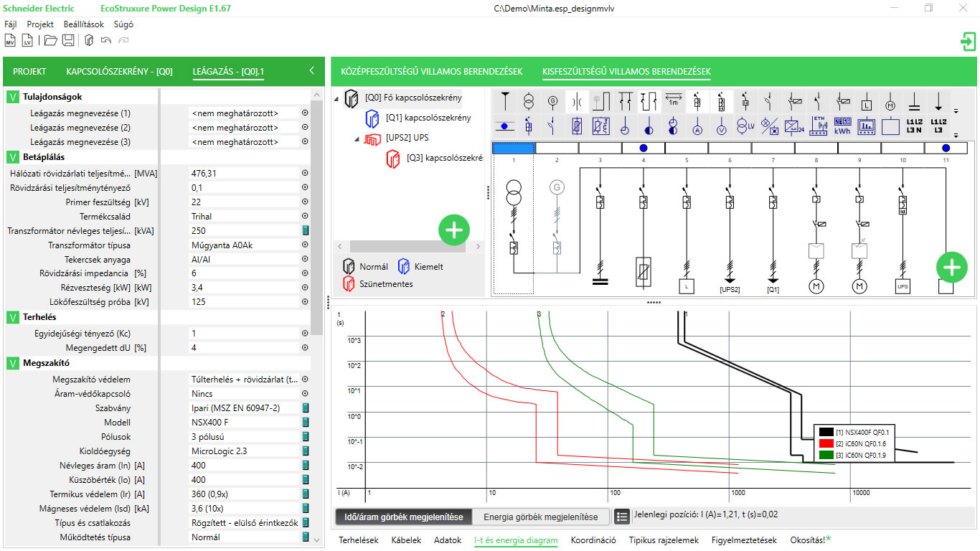980x551 pixels.
Task: Select the busbar with blue dot symbol
Action: (504, 126)
